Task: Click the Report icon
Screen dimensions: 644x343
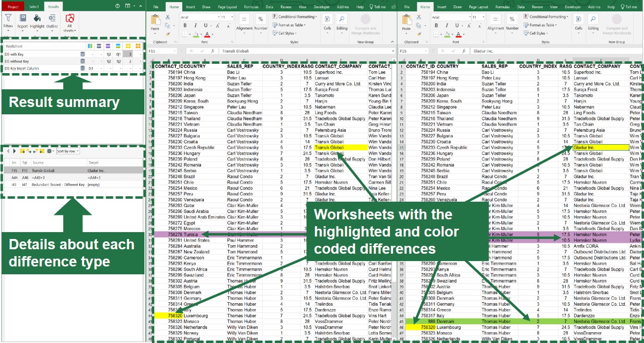Action: pos(23,22)
